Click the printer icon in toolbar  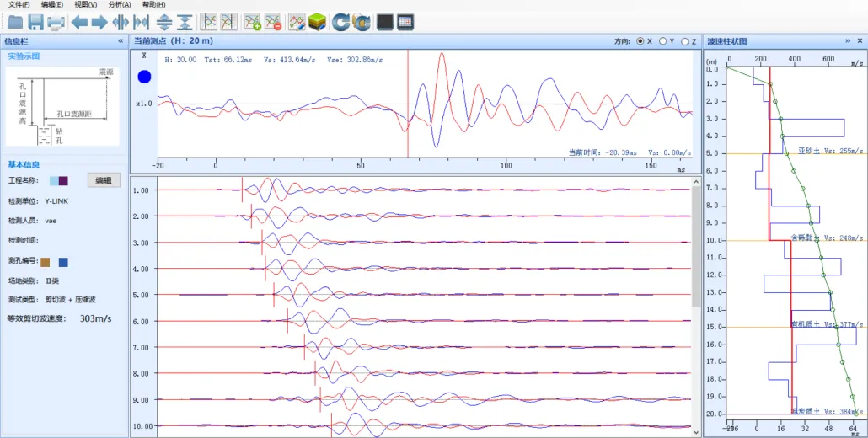click(x=56, y=22)
